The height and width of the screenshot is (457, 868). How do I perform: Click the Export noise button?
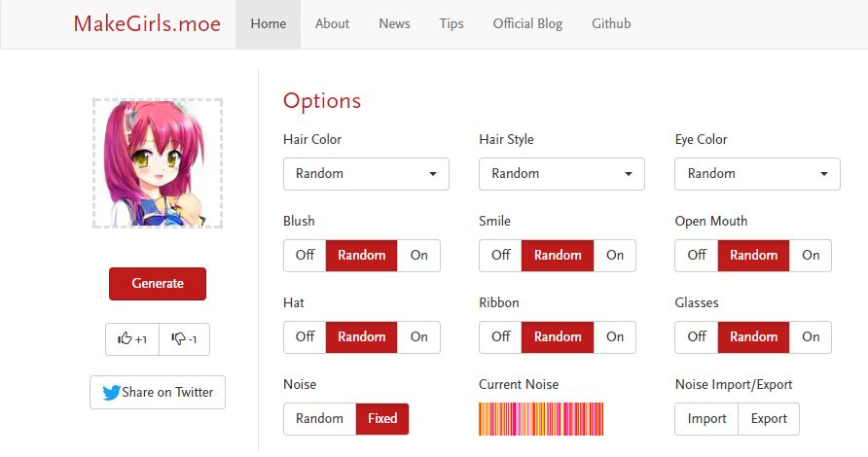click(x=769, y=419)
